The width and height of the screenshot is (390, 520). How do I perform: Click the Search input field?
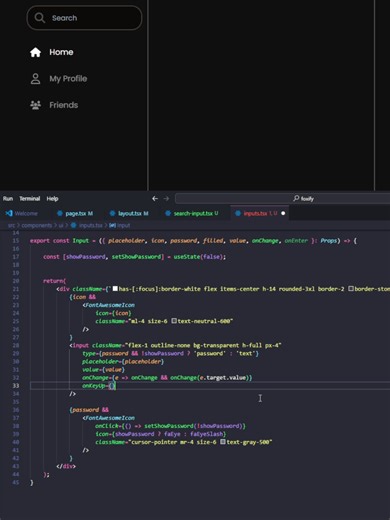pos(84,18)
